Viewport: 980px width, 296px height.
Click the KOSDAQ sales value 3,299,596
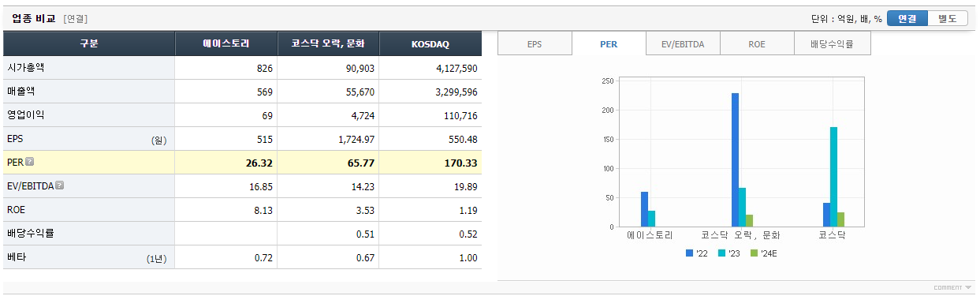[x=456, y=92]
